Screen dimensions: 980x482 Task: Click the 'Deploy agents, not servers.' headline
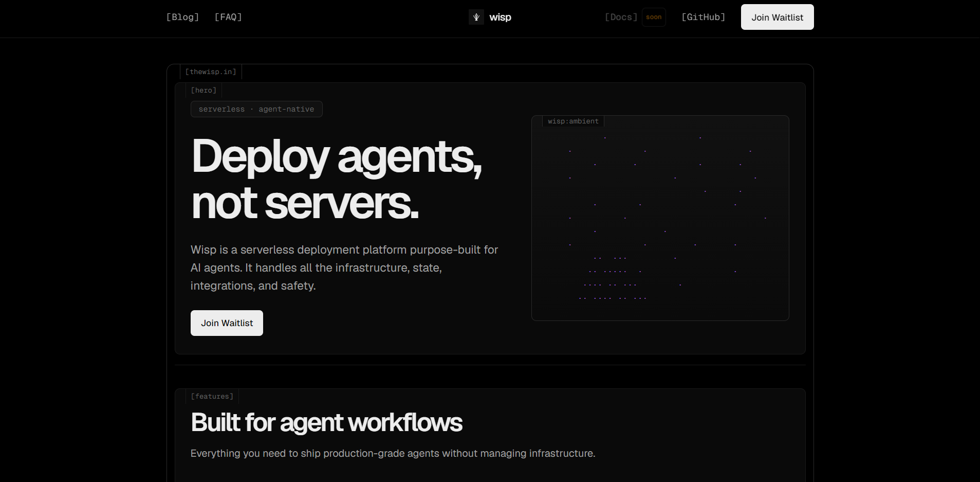[x=337, y=179]
